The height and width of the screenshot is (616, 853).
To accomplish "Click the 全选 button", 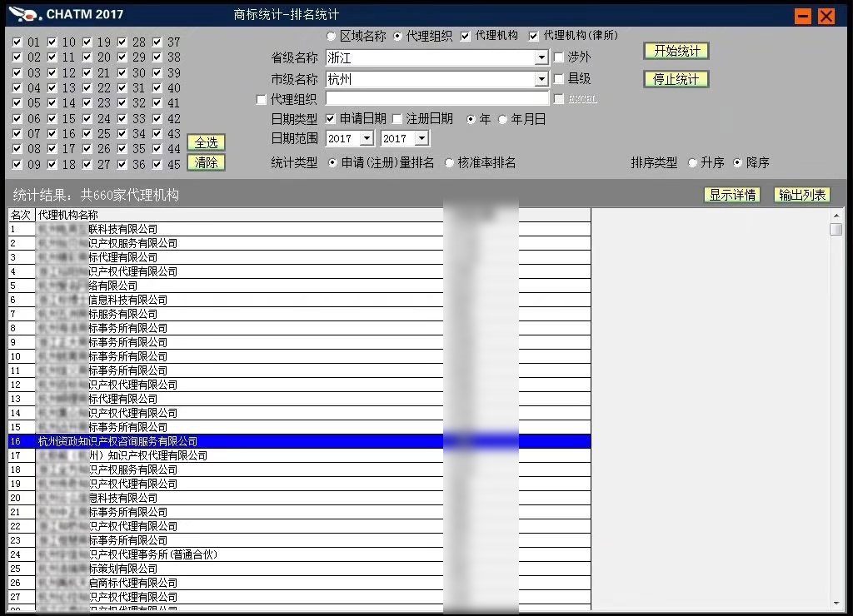I will 206,142.
